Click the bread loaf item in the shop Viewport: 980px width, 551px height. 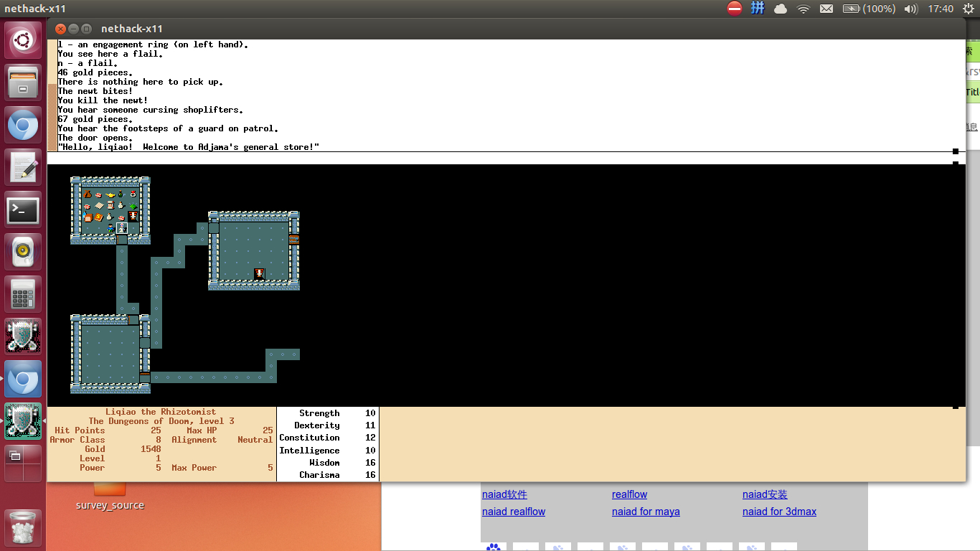89,217
